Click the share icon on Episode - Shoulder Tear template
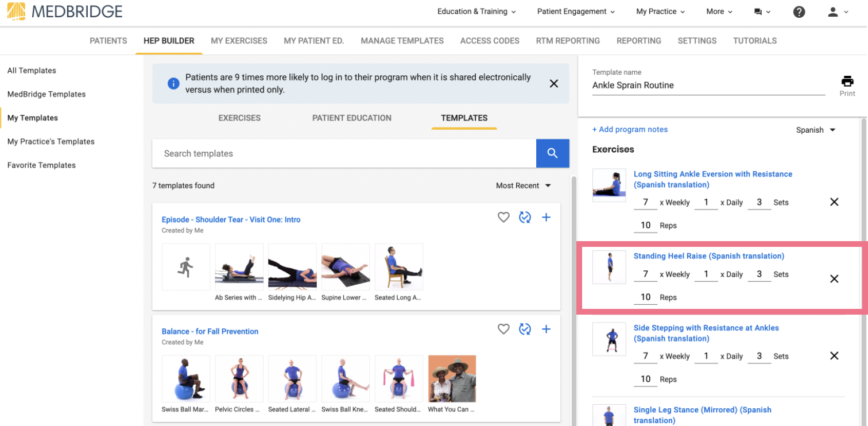This screenshot has width=868, height=426. (x=525, y=217)
